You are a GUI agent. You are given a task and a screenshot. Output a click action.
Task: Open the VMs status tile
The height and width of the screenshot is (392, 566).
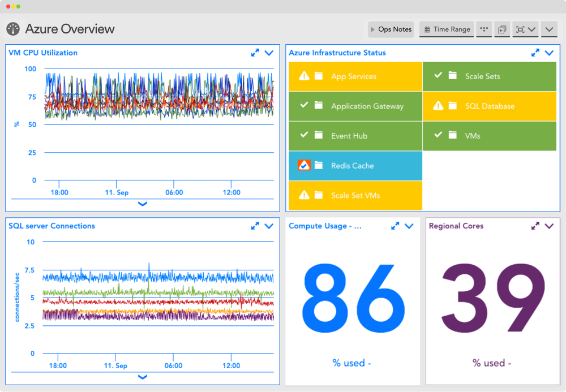coord(490,136)
